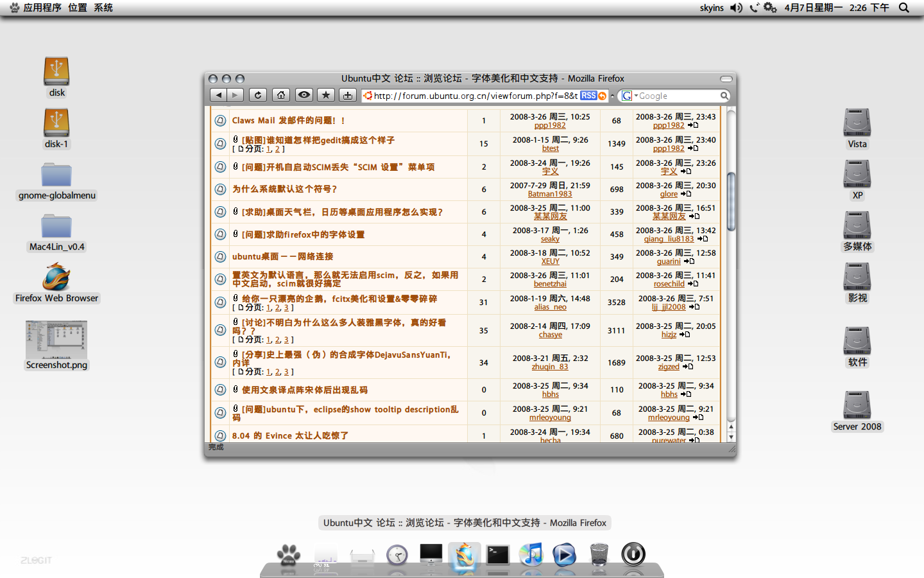Viewport: 924px width, 578px height.
Task: Open Spotlight search icon on top panel
Action: [x=904, y=8]
